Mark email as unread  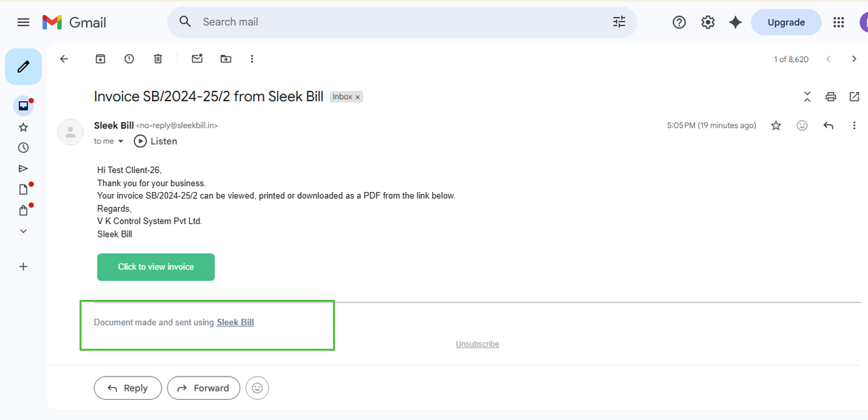click(197, 59)
